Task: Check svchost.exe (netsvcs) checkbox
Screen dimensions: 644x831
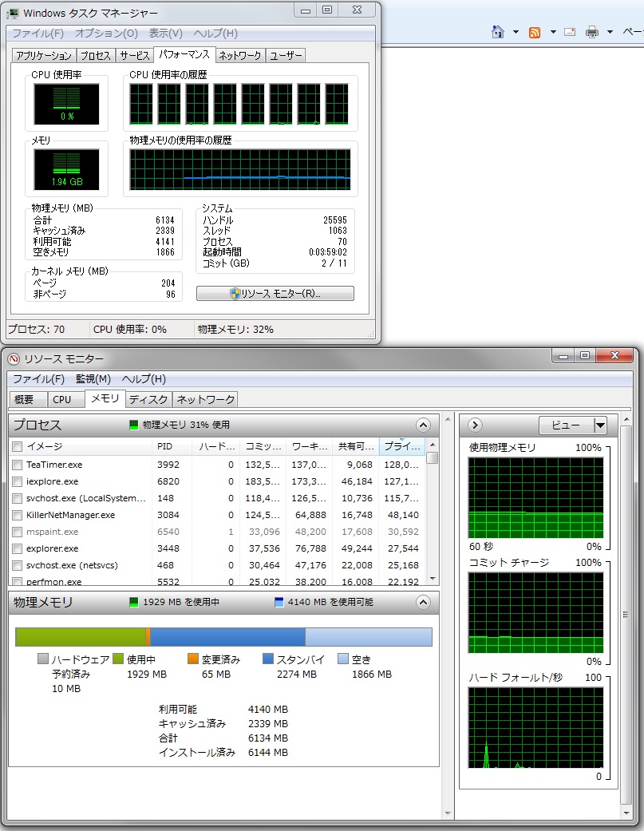Action: click(17, 565)
